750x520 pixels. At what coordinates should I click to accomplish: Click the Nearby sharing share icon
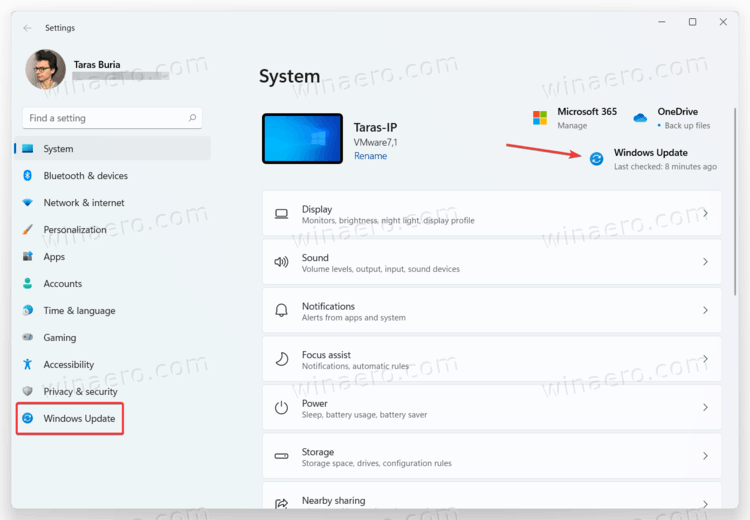(281, 503)
